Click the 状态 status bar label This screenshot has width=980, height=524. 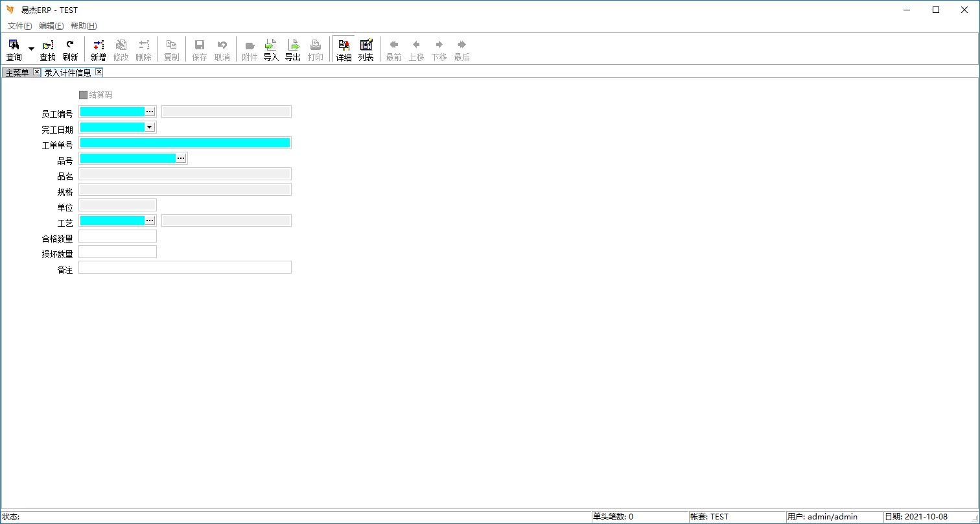pyautogui.click(x=11, y=517)
